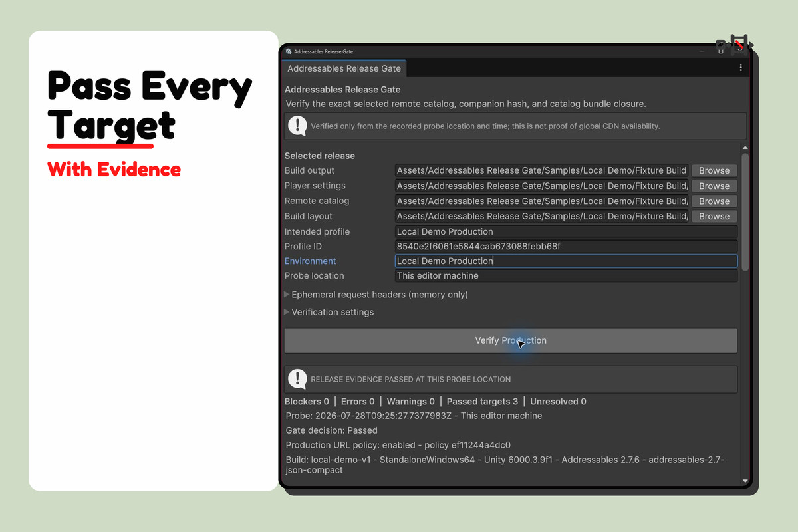Click the RELEASE EVIDENCE PASSED message text
Screen dimensions: 798x532
pos(411,380)
